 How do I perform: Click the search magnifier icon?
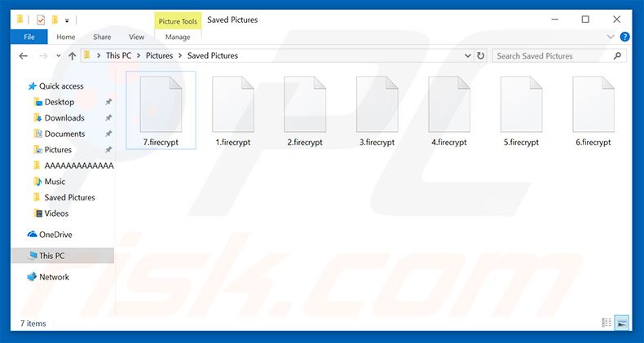(x=617, y=55)
